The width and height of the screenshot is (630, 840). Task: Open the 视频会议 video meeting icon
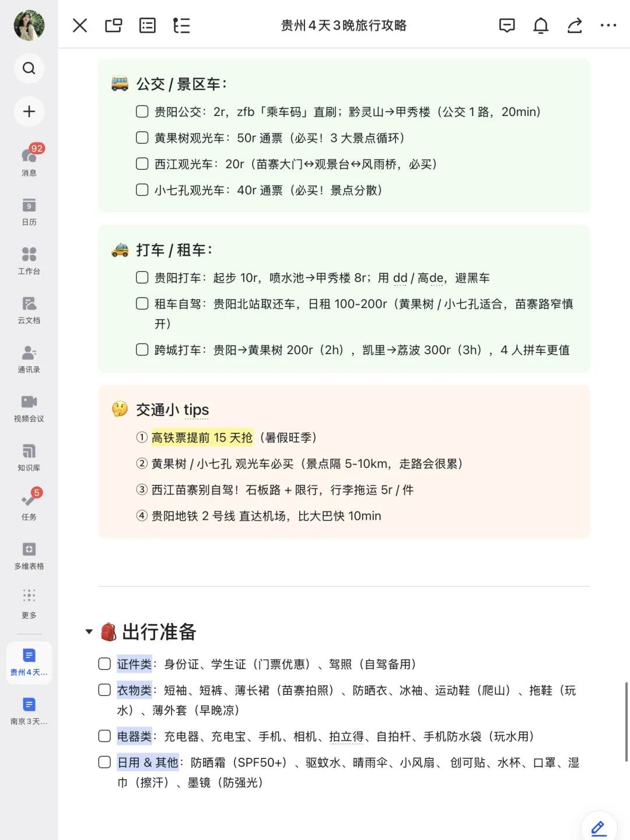tap(29, 404)
